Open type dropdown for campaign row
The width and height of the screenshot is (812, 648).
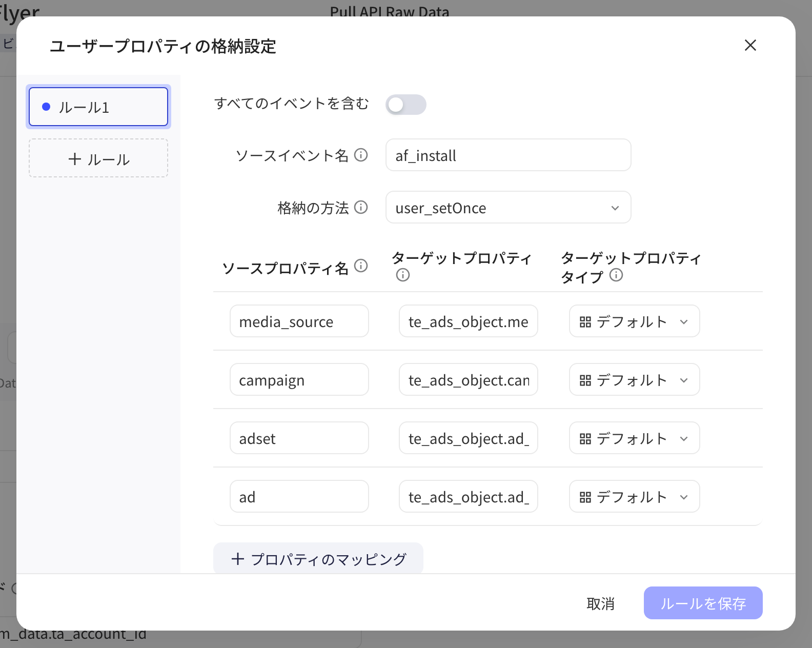tap(634, 380)
